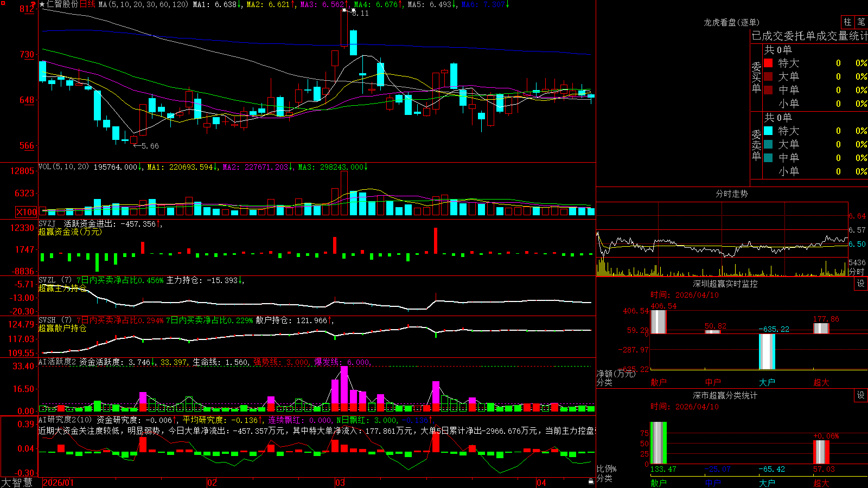The width and height of the screenshot is (868, 488).
Task: Click the VOL(5,10,20) indicator label
Action: (63, 167)
